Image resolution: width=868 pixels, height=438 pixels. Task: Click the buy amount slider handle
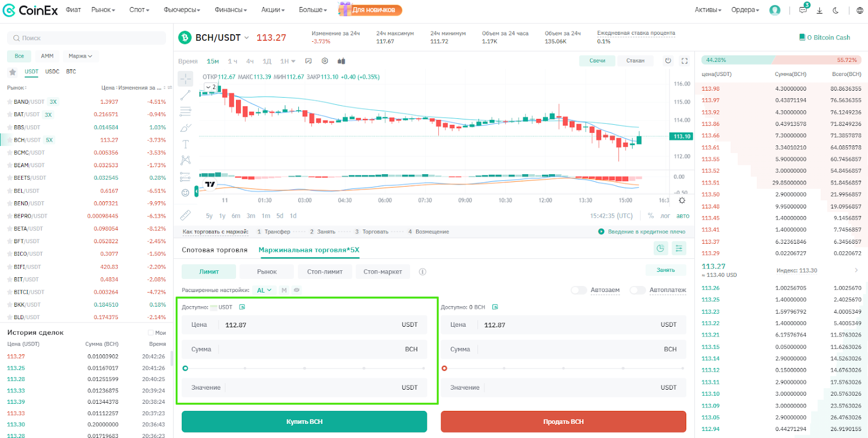(186, 369)
